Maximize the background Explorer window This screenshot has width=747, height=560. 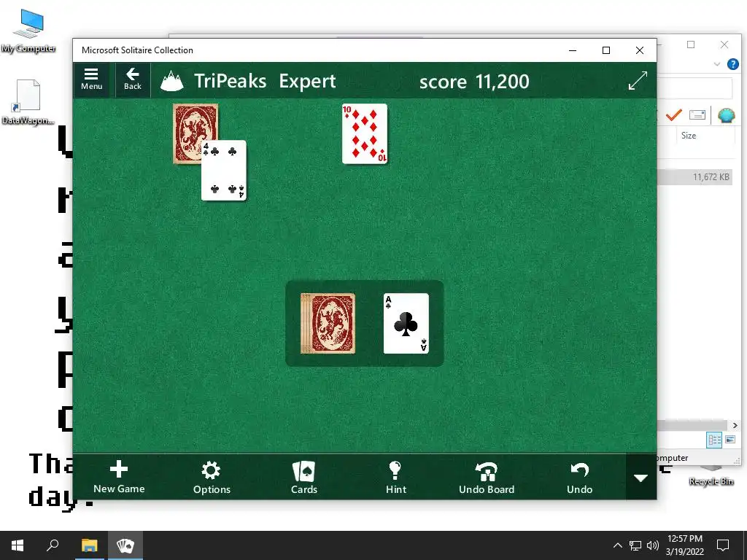[691, 44]
